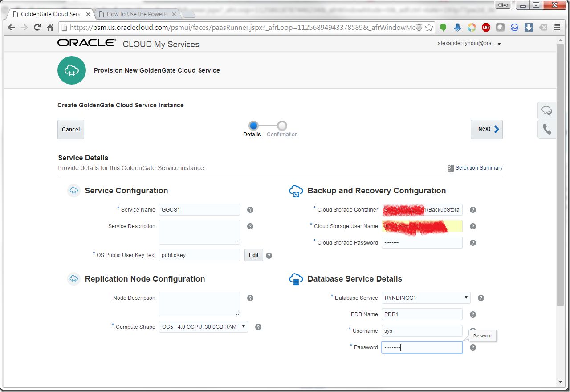This screenshot has width=570, height=392.
Task: Show help for Service Name
Action: pos(250,210)
